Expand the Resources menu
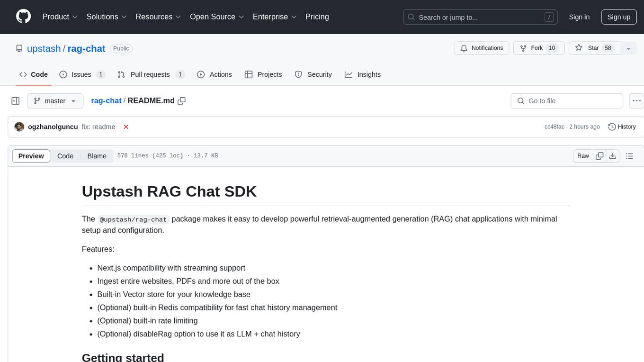Screen dimensions: 644x362 (x=158, y=17)
